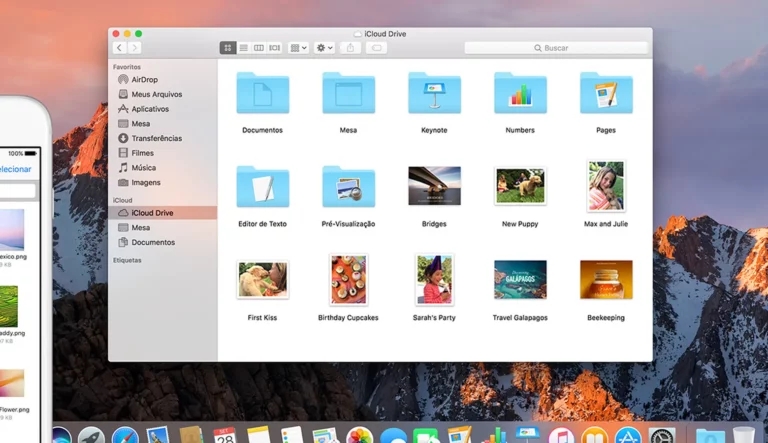Switch Finder to cover flow view
768x443 pixels.
point(275,48)
